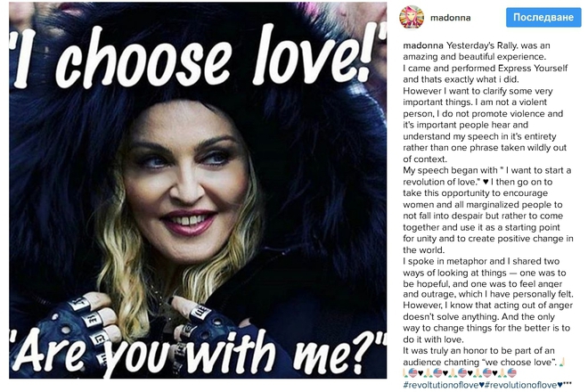Open Madonna's round profile avatar
The height and width of the screenshot is (392, 588).
pos(412,17)
